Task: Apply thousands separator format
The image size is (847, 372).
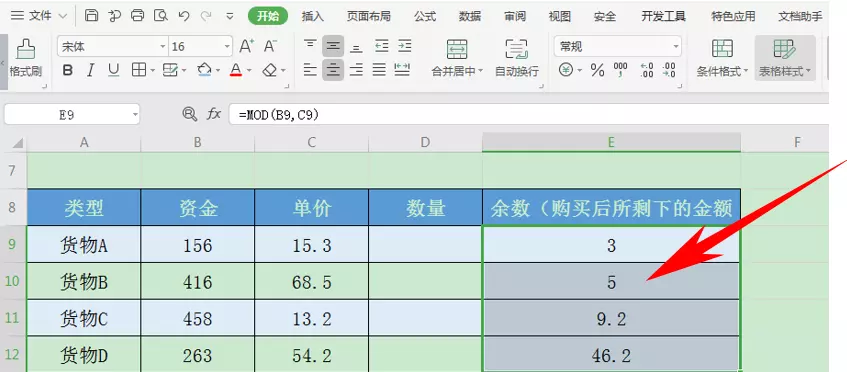Action: coord(621,70)
